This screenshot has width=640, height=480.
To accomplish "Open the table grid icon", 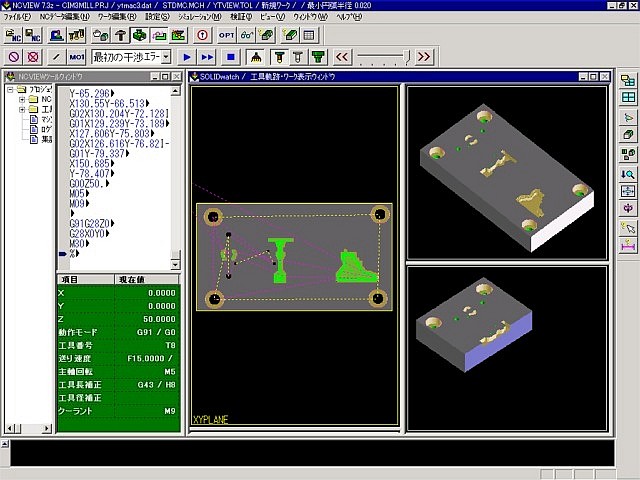I will pos(309,36).
